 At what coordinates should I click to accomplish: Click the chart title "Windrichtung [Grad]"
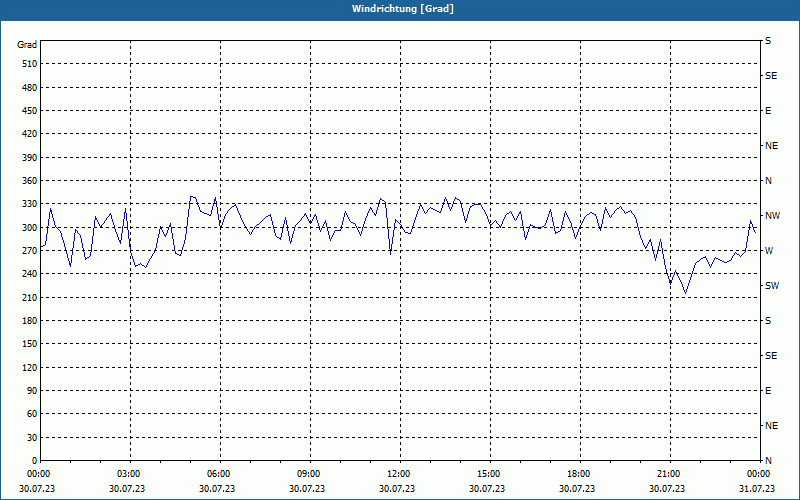[x=403, y=9]
